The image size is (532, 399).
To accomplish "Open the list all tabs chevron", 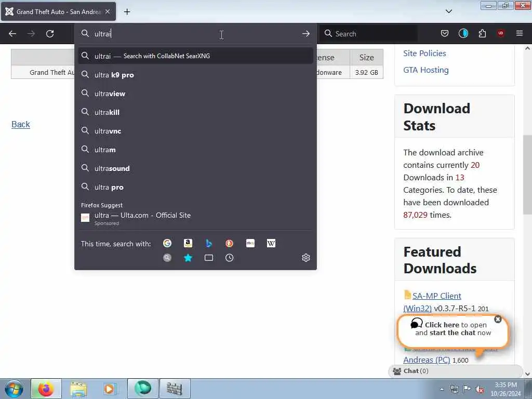I will [x=448, y=11].
